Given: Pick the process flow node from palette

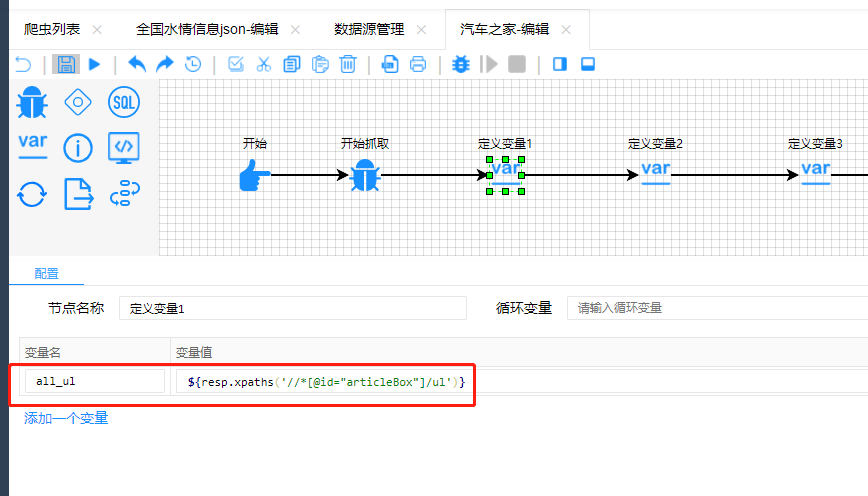Looking at the screenshot, I should click(125, 194).
